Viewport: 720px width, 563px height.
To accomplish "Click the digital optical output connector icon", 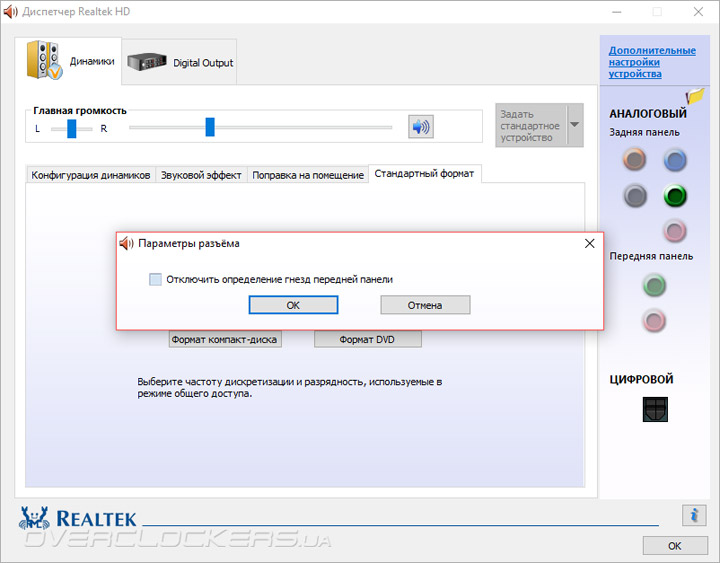I will pyautogui.click(x=655, y=409).
